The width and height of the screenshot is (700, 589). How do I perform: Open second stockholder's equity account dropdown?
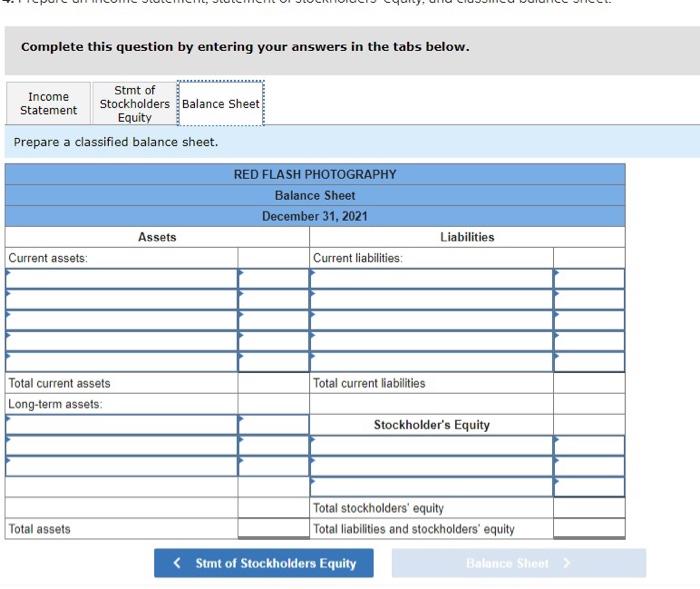click(x=431, y=466)
